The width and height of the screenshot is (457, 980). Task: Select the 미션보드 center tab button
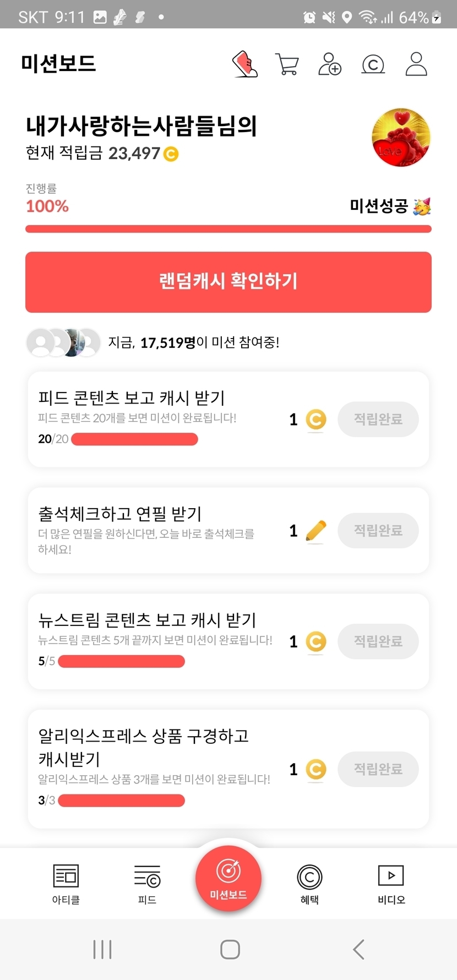[x=228, y=879]
